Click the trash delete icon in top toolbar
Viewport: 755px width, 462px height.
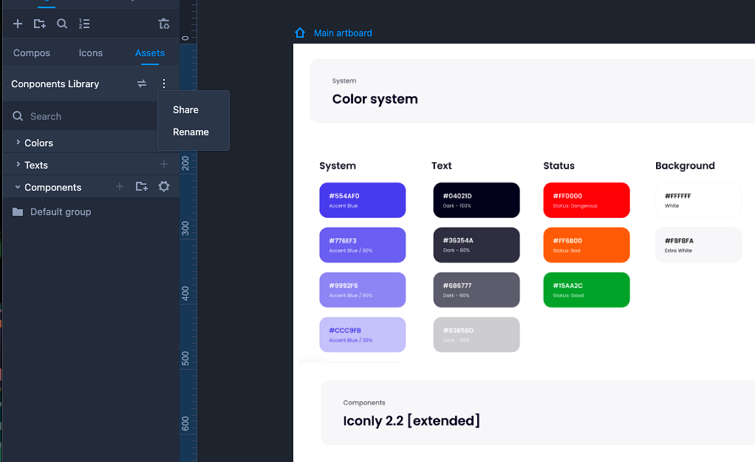tap(164, 24)
